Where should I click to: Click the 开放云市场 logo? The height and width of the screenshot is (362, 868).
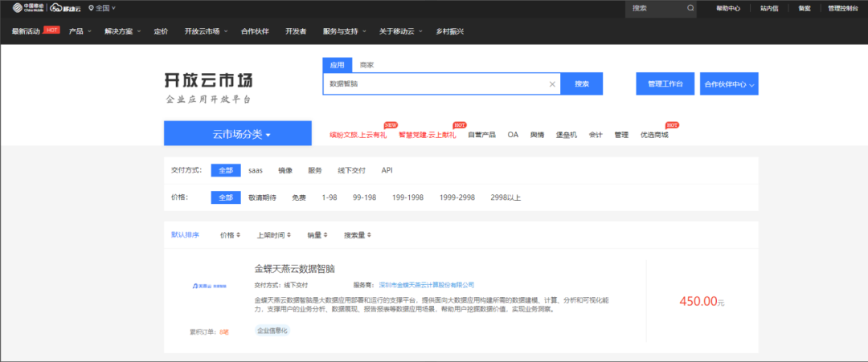[x=208, y=80]
